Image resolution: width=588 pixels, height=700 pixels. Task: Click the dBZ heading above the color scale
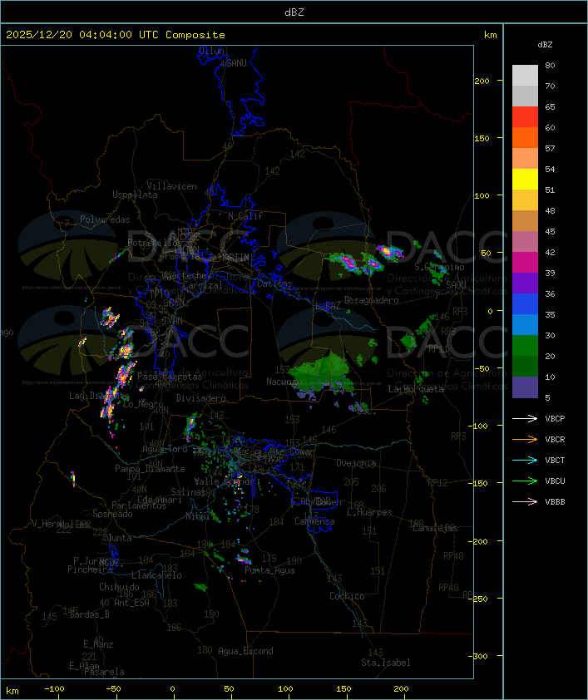[545, 45]
